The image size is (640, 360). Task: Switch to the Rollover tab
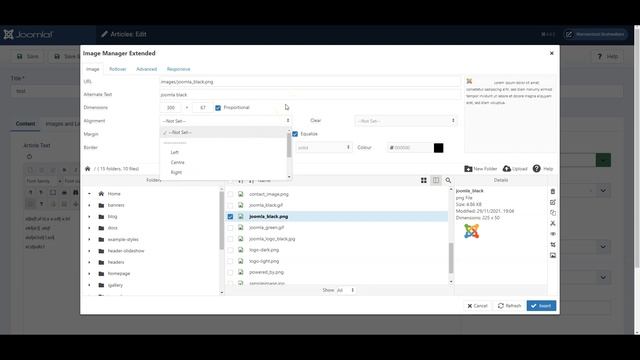click(118, 69)
